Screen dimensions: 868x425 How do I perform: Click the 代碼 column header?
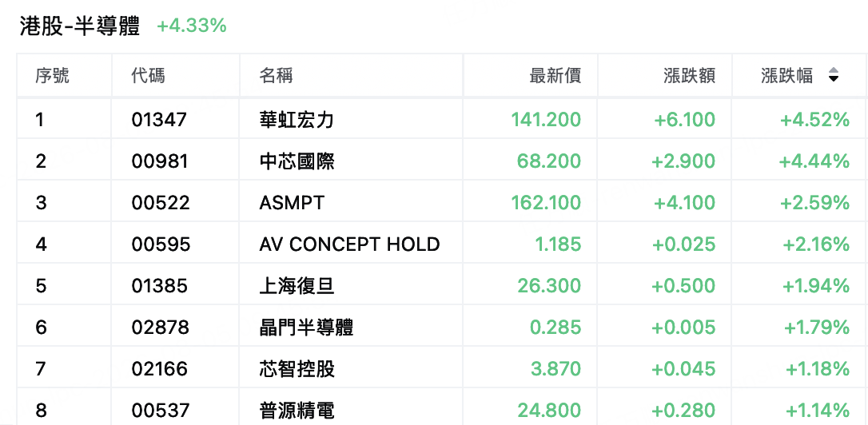coord(148,75)
